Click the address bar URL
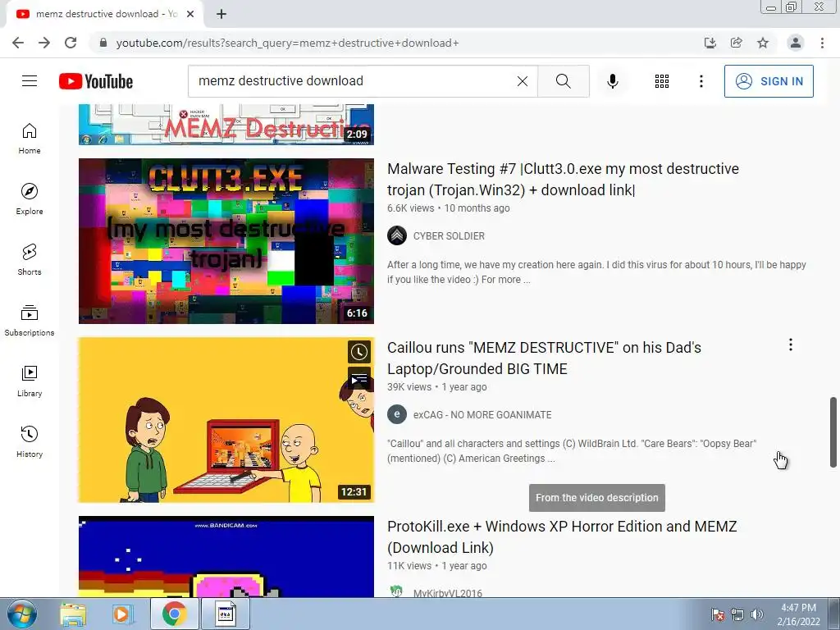840x630 pixels. coord(288,43)
